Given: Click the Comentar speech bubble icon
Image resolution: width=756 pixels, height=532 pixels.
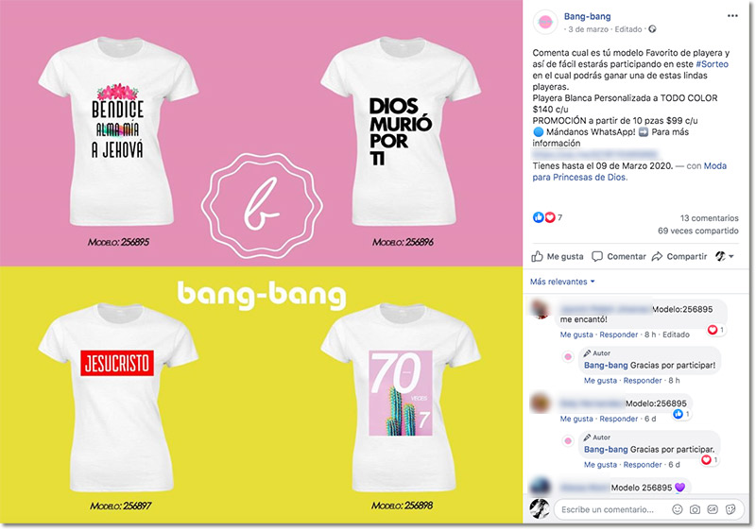Looking at the screenshot, I should point(597,256).
